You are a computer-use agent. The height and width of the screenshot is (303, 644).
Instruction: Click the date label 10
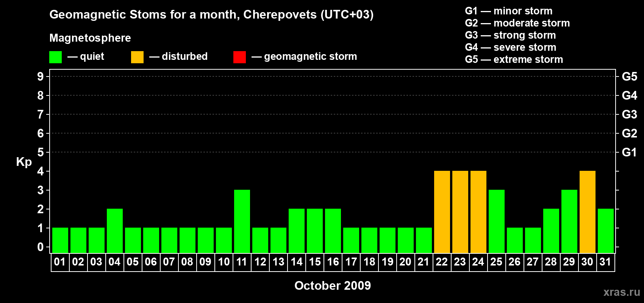tap(224, 262)
